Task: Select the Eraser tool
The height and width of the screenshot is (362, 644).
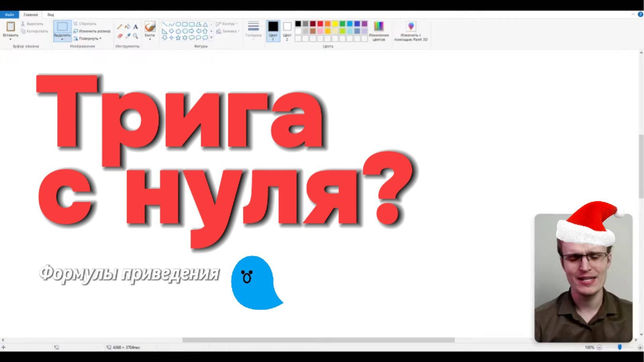Action: (120, 36)
